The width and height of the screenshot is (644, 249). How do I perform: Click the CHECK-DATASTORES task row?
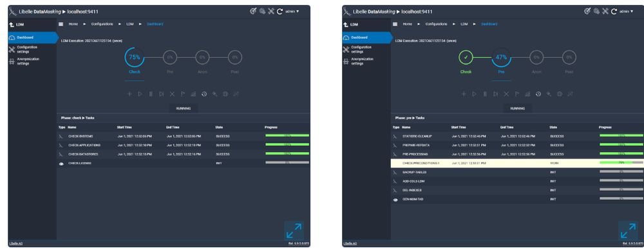coord(183,154)
